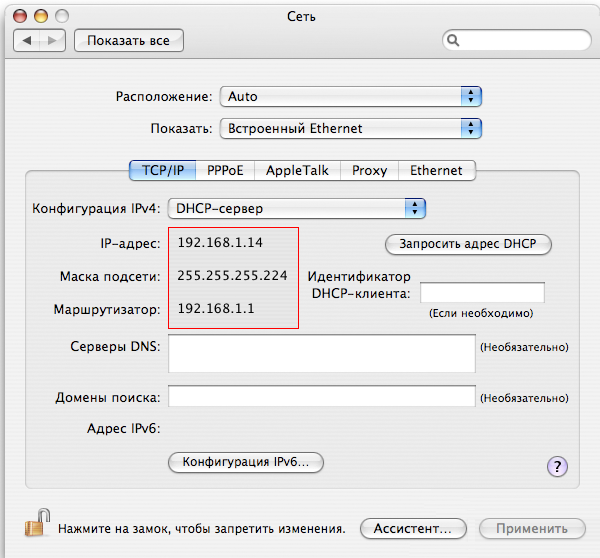
Task: Open help with the question mark button
Action: point(557,466)
